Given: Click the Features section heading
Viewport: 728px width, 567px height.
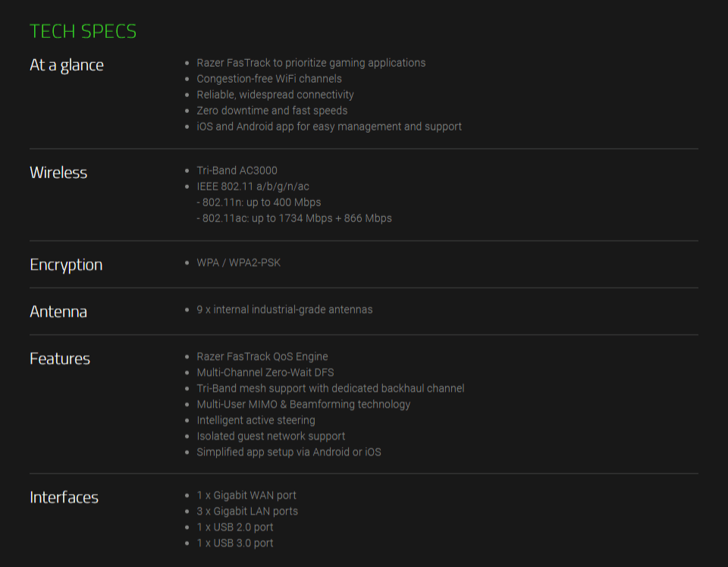Looking at the screenshot, I should point(60,359).
